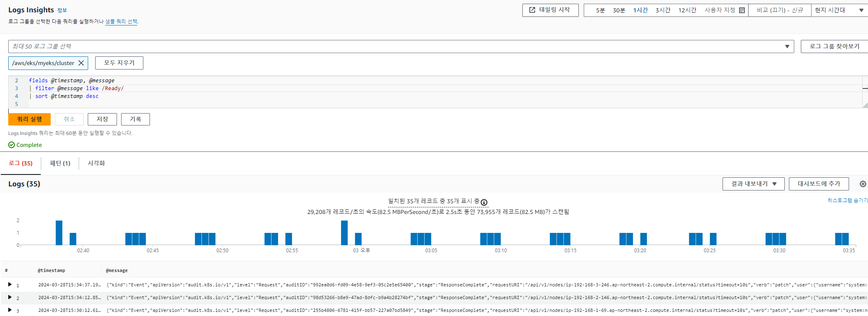
Task: Switch to the 시각화 tab
Action: click(96, 163)
